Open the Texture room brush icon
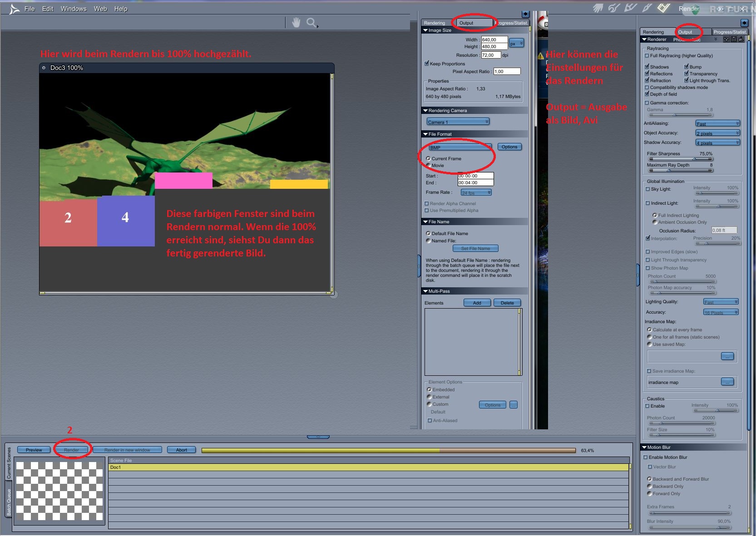This screenshot has height=536, width=756. click(647, 8)
